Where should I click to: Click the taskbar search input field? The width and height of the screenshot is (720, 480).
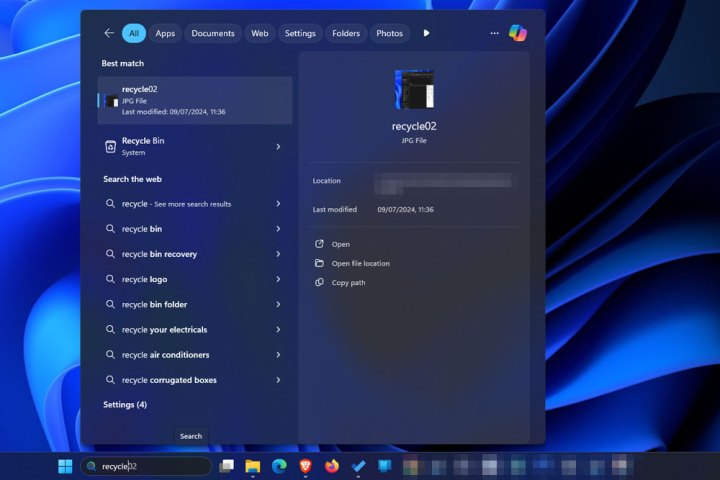click(x=150, y=466)
